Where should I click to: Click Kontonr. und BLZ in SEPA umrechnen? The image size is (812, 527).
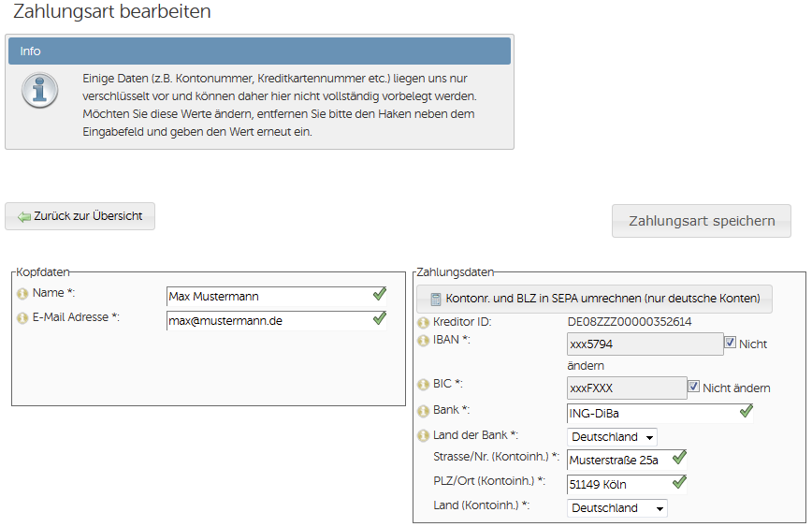point(594,299)
